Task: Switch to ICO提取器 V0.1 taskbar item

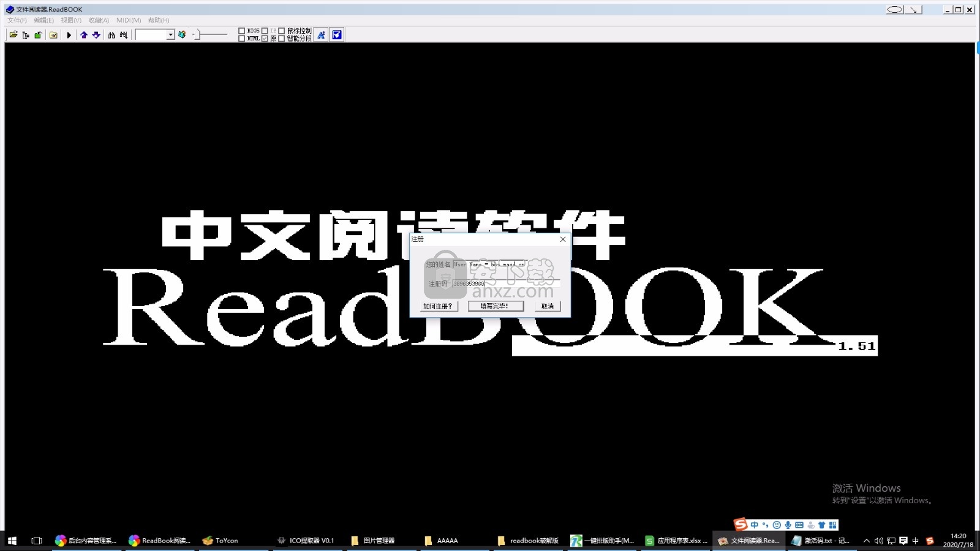Action: coord(306,541)
